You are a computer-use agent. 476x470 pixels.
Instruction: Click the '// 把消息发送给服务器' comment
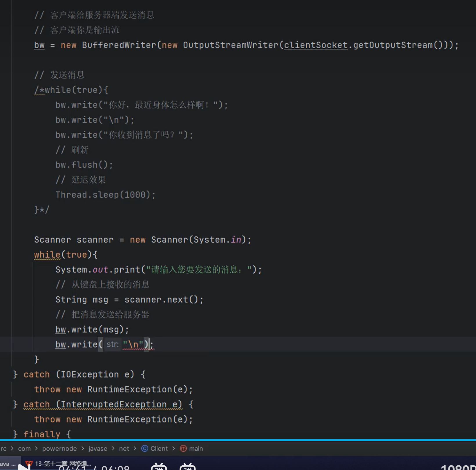pyautogui.click(x=102, y=315)
